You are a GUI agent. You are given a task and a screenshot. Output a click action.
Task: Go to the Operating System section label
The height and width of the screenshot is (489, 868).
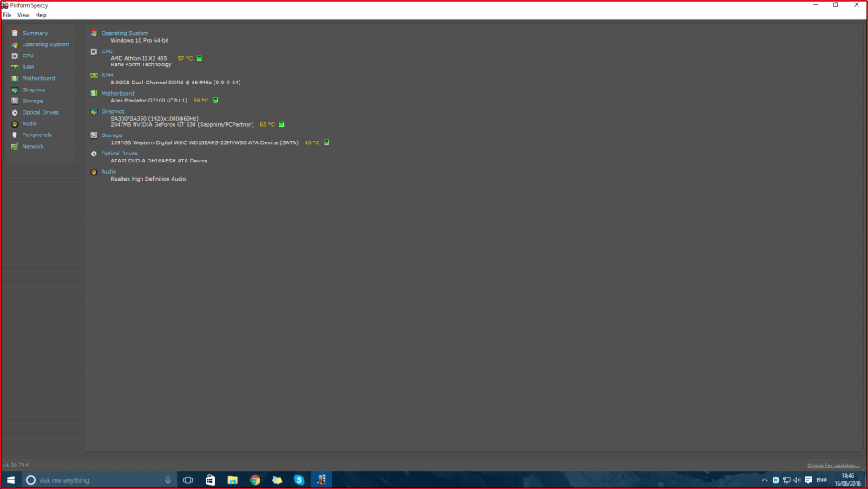pyautogui.click(x=45, y=44)
